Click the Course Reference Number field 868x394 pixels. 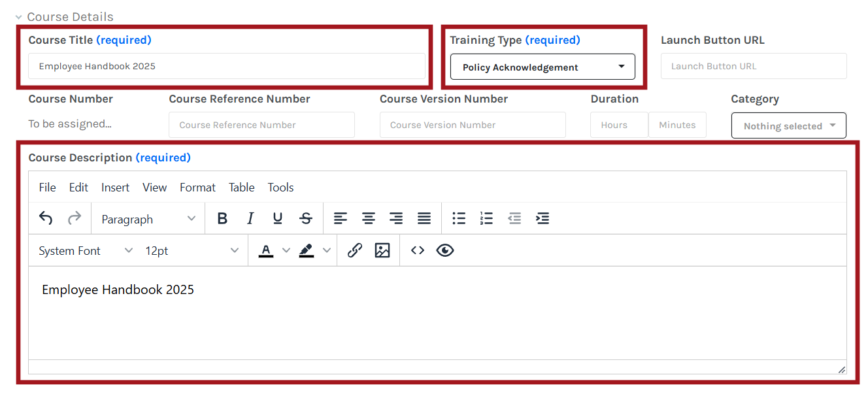[x=261, y=125]
